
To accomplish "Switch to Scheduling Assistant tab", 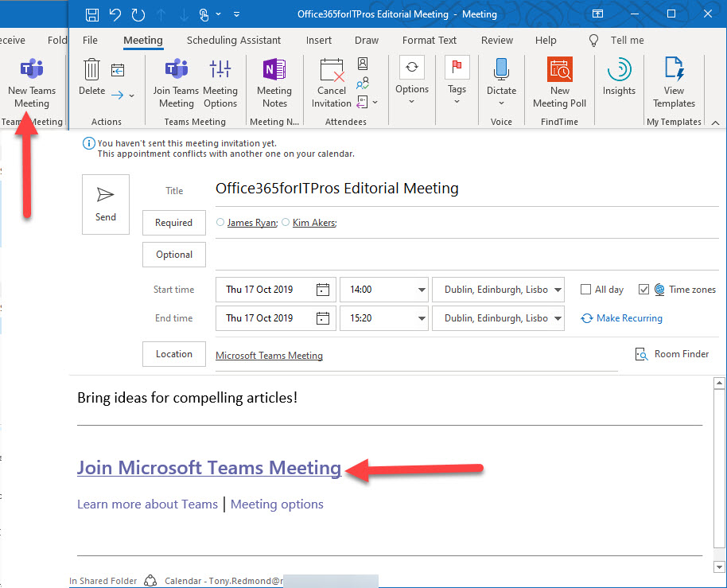I will (234, 41).
